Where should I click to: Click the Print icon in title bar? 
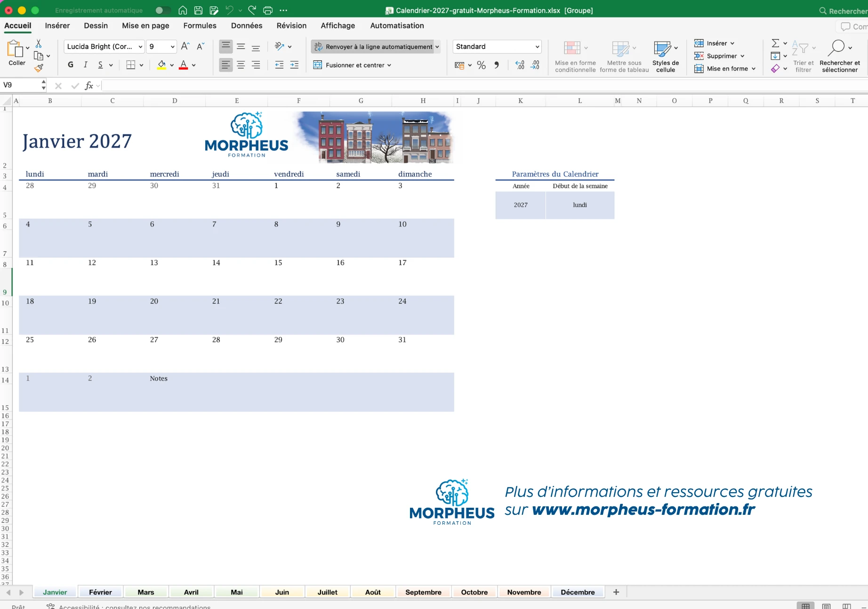pyautogui.click(x=268, y=10)
